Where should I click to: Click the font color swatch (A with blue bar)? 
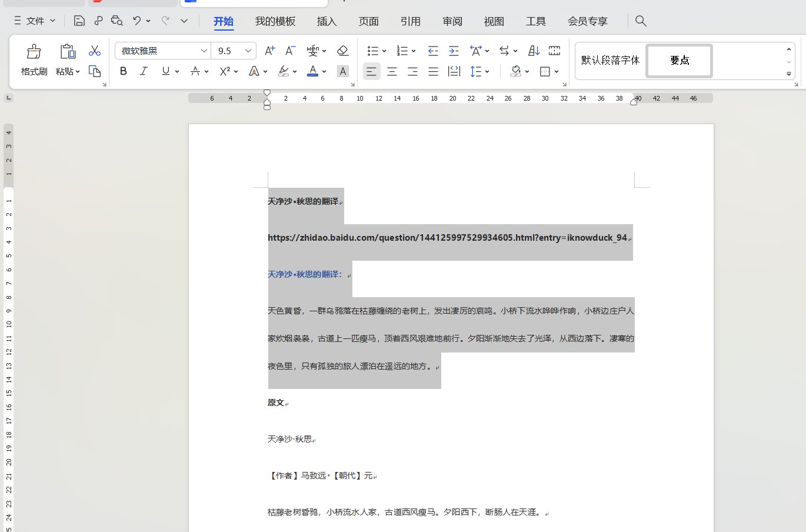(x=313, y=71)
